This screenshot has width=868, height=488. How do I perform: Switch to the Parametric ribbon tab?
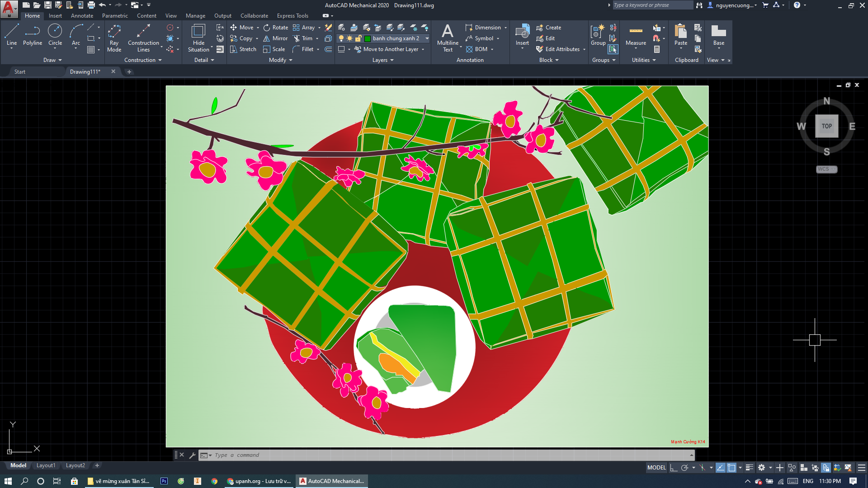point(115,16)
